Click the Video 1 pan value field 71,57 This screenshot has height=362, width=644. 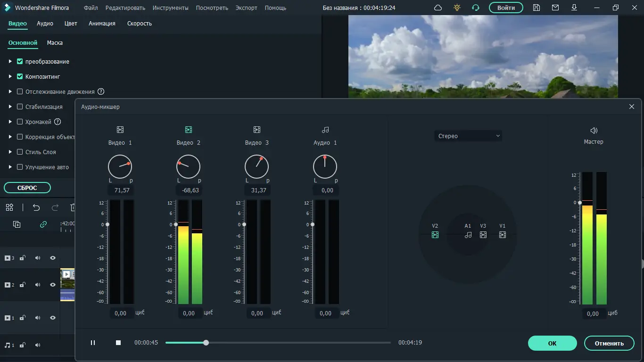pos(122,190)
